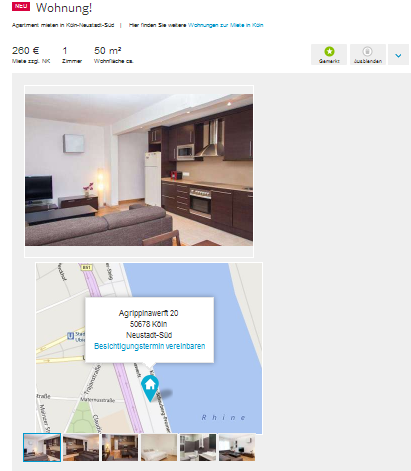Viewport: 411px width, 471px height.
Task: Select the third gallery thumbnail
Action: 120,447
